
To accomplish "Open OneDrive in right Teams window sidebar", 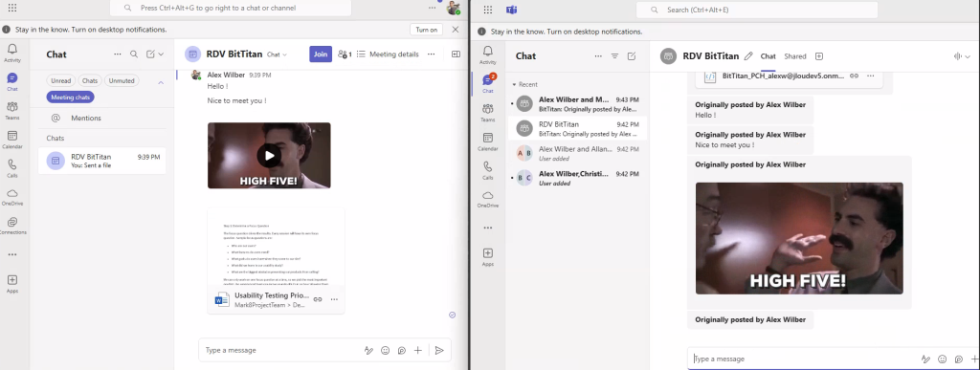I will [x=487, y=199].
